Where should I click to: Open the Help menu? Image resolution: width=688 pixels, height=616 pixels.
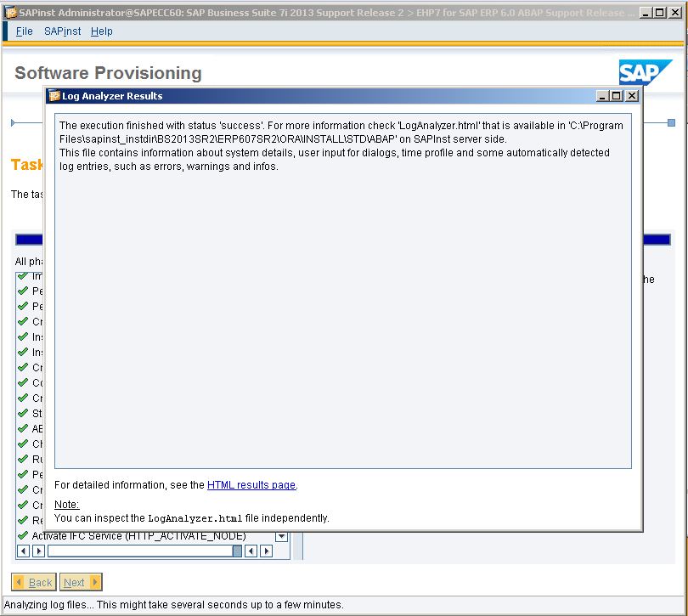[101, 31]
